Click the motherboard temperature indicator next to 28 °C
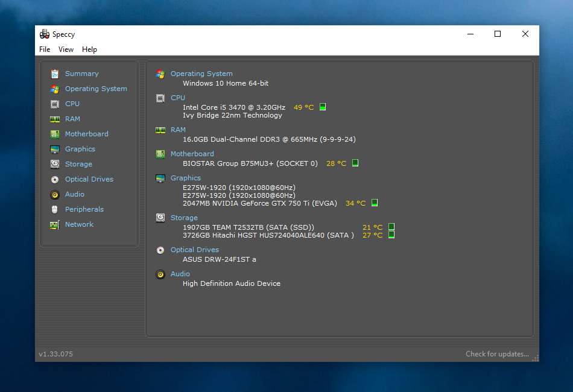 (355, 163)
